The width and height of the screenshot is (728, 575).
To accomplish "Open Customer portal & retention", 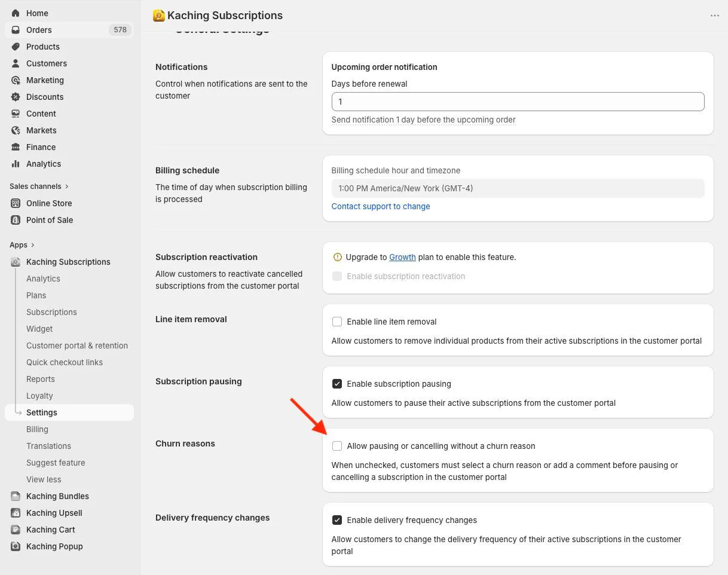I will (77, 345).
